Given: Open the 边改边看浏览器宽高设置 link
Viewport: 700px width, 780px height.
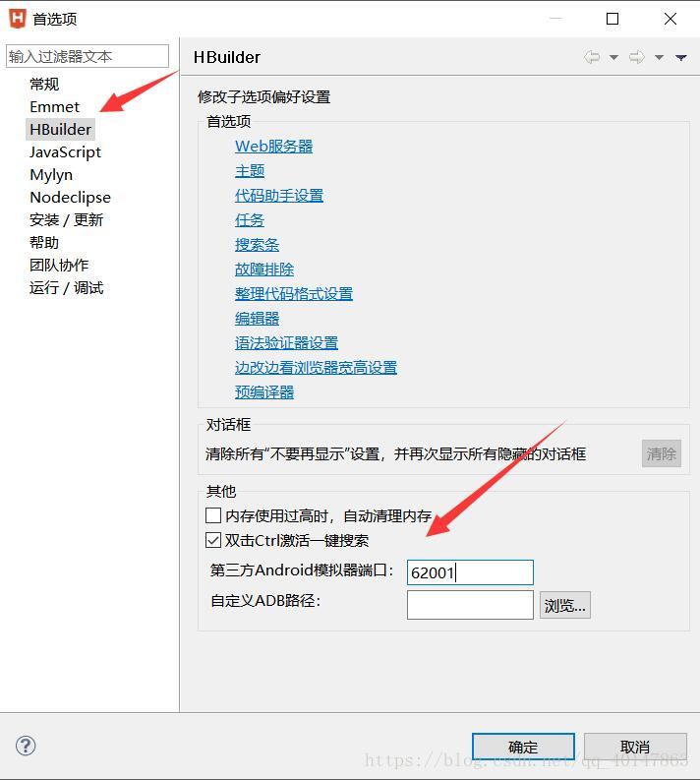Looking at the screenshot, I should [x=316, y=368].
